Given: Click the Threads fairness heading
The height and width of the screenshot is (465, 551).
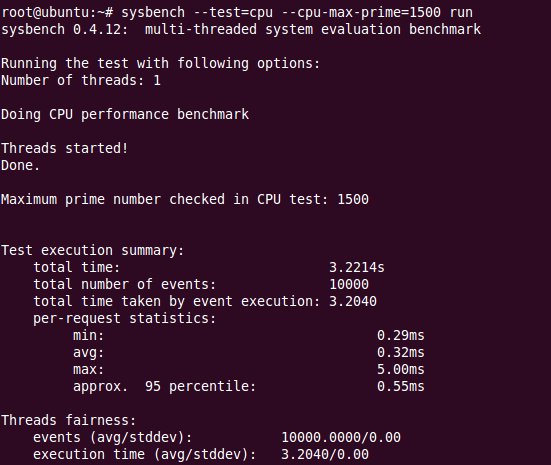Looking at the screenshot, I should [x=69, y=420].
